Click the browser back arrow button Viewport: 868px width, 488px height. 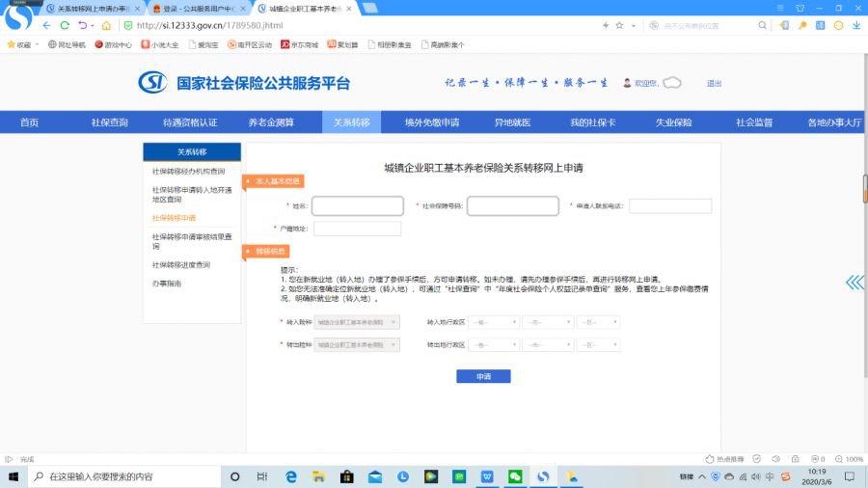coord(48,25)
